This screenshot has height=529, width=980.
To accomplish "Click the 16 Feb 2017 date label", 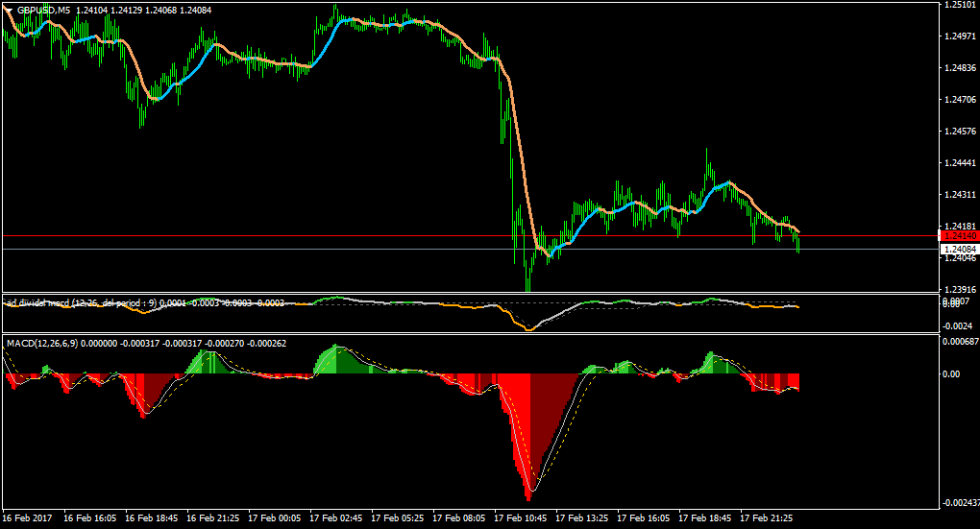I will tap(28, 518).
